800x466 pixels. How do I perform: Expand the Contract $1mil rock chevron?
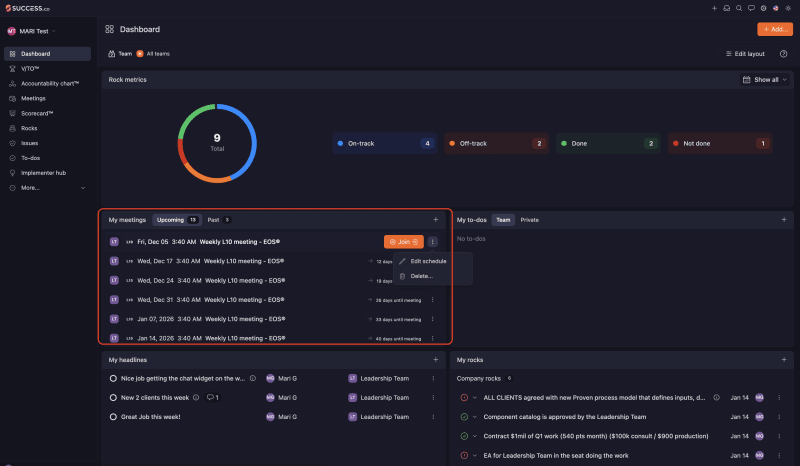coord(474,436)
